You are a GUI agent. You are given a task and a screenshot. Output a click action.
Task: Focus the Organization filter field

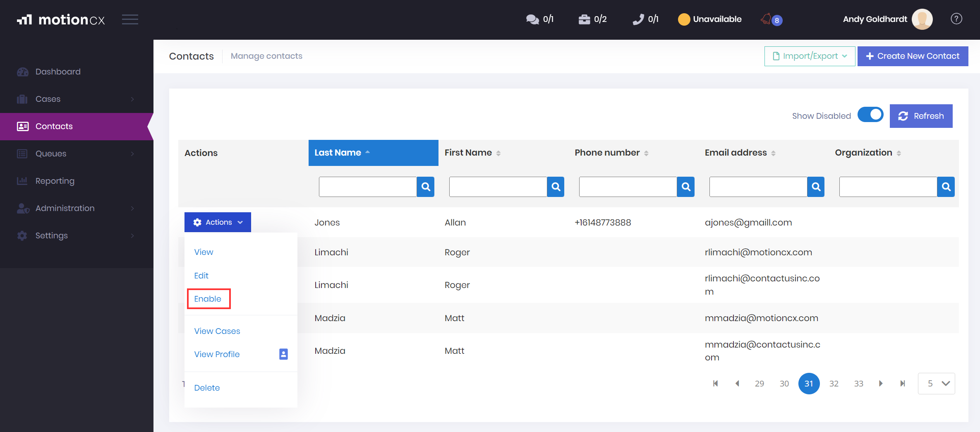coord(888,187)
